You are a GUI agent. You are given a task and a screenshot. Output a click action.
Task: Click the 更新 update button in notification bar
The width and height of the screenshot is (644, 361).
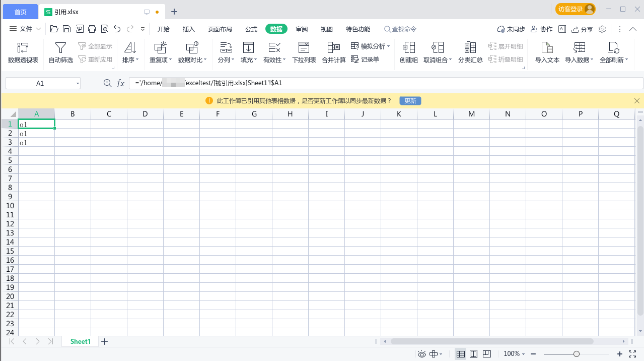tap(410, 101)
